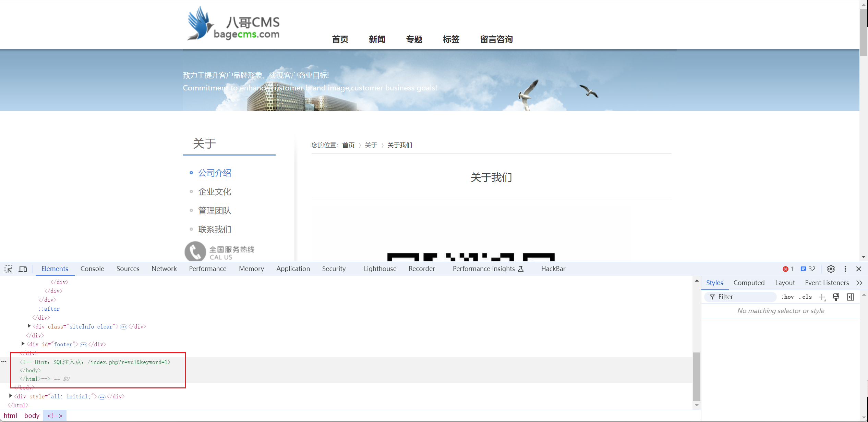The width and height of the screenshot is (868, 422).
Task: Activate the inspect element picker icon
Action: [x=8, y=269]
